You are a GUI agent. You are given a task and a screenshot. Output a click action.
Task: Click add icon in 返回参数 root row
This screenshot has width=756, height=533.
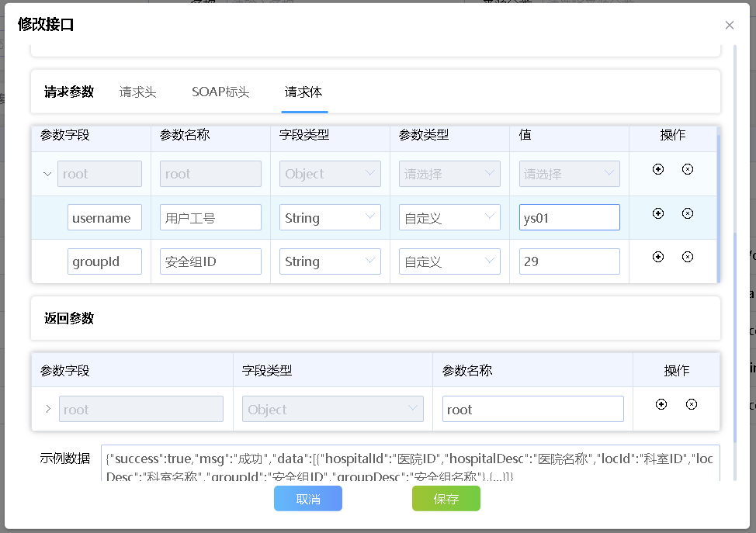(x=661, y=403)
